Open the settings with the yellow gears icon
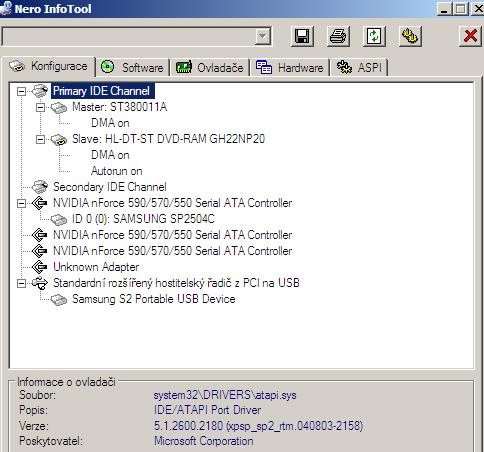This screenshot has width=484, height=452. pos(410,36)
